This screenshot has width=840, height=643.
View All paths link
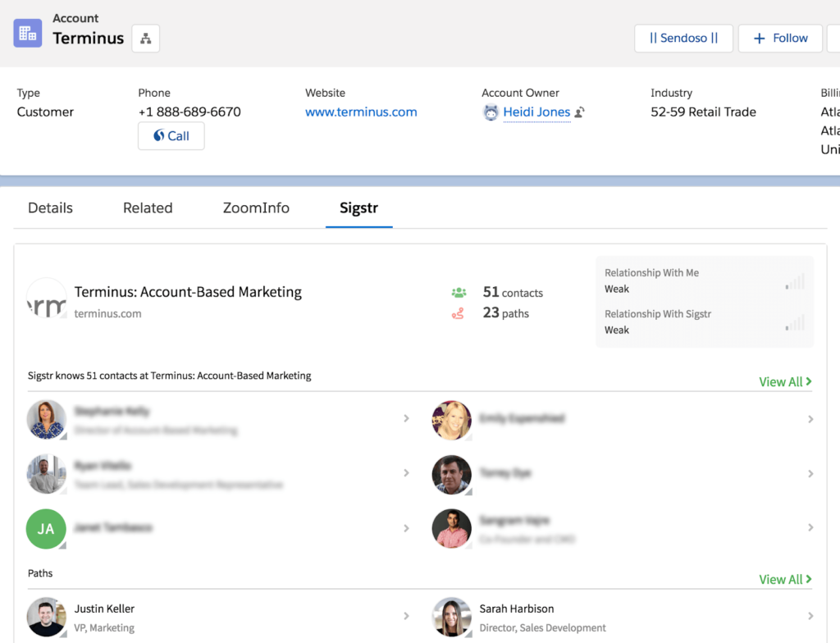point(785,579)
